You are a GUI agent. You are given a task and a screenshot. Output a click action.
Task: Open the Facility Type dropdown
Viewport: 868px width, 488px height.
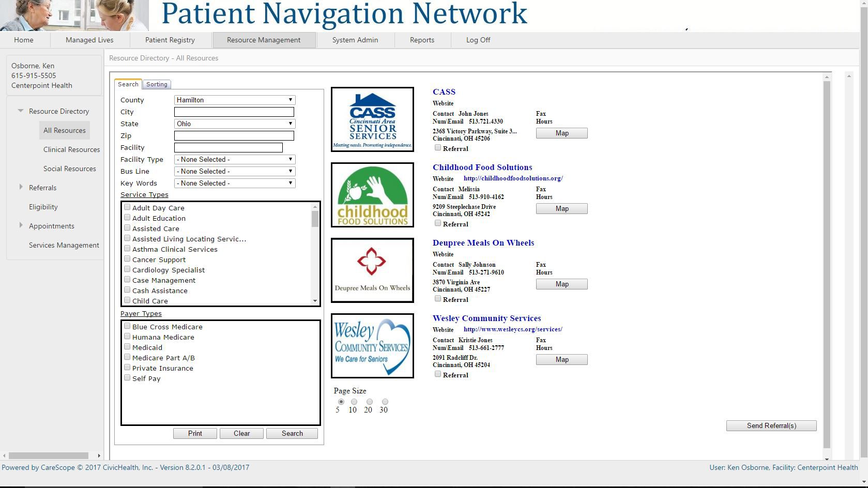click(x=235, y=159)
